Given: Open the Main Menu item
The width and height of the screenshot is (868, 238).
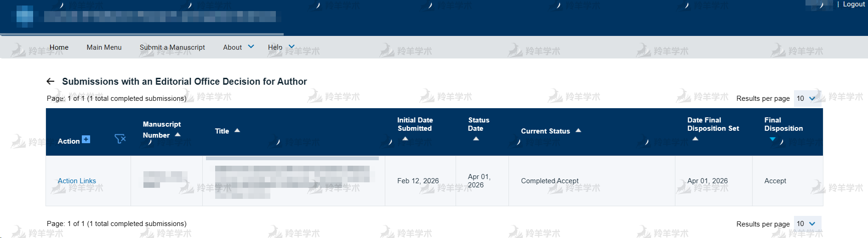Looking at the screenshot, I should tap(104, 47).
